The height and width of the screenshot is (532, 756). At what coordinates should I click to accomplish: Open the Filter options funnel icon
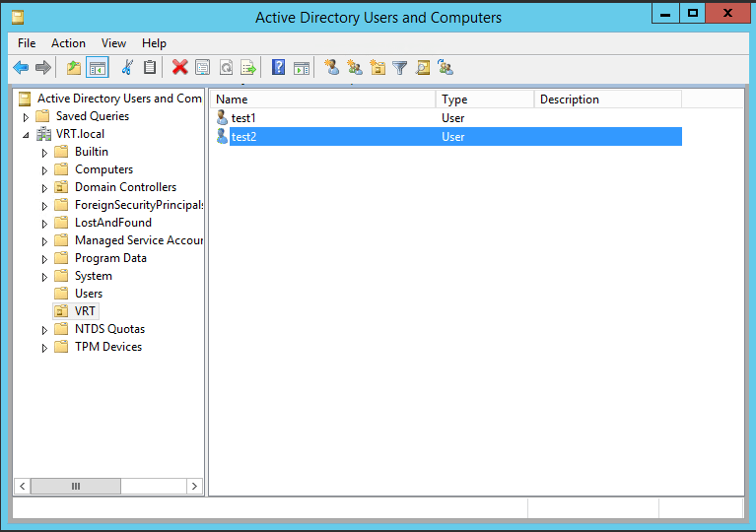click(x=400, y=68)
